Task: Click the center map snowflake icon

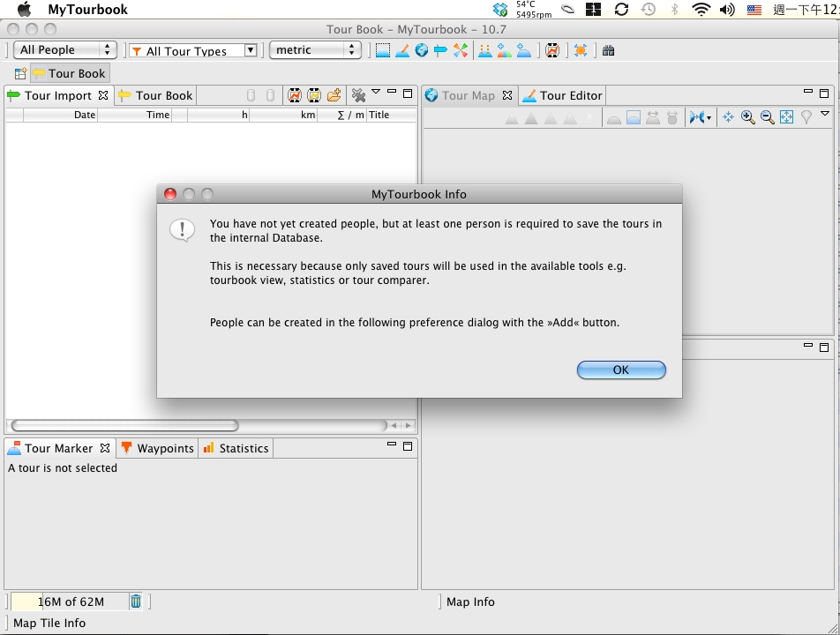Action: click(728, 116)
